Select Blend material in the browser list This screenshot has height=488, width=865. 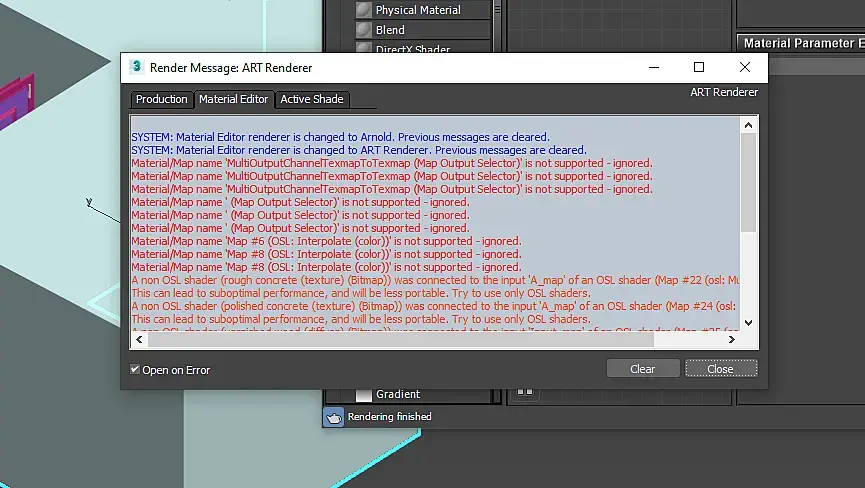pyautogui.click(x=390, y=30)
